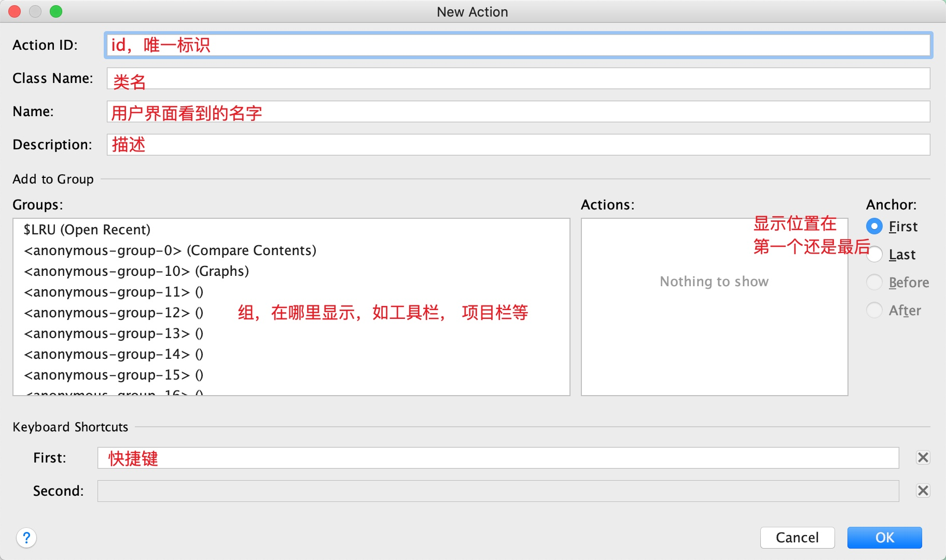Screen dimensions: 946x560
Task: Select $LRU (Open Recent) group
Action: (291, 230)
